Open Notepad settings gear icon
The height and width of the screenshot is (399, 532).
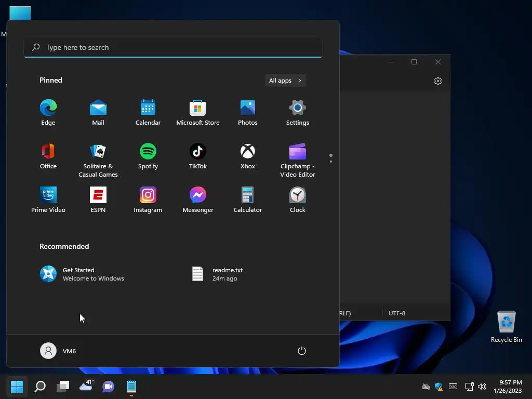tap(437, 81)
